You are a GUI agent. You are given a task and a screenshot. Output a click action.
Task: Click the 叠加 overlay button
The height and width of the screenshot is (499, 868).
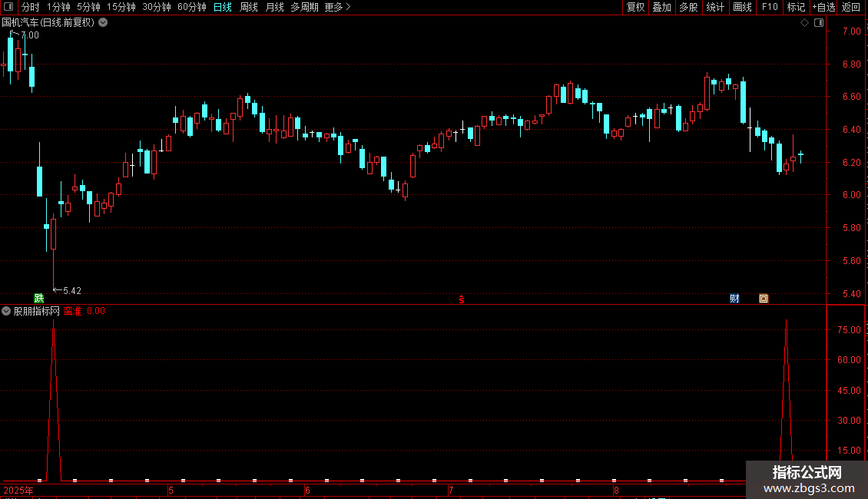point(661,7)
